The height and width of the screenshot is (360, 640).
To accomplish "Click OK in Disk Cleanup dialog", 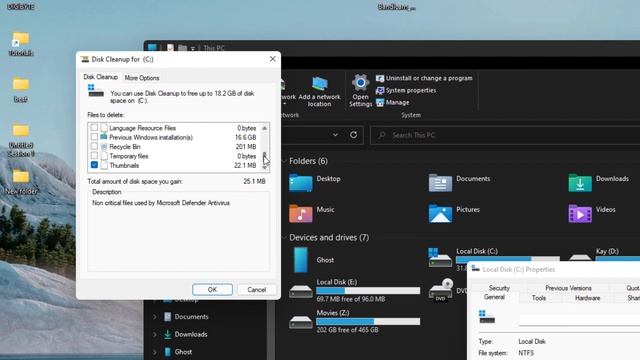I will coord(212,289).
